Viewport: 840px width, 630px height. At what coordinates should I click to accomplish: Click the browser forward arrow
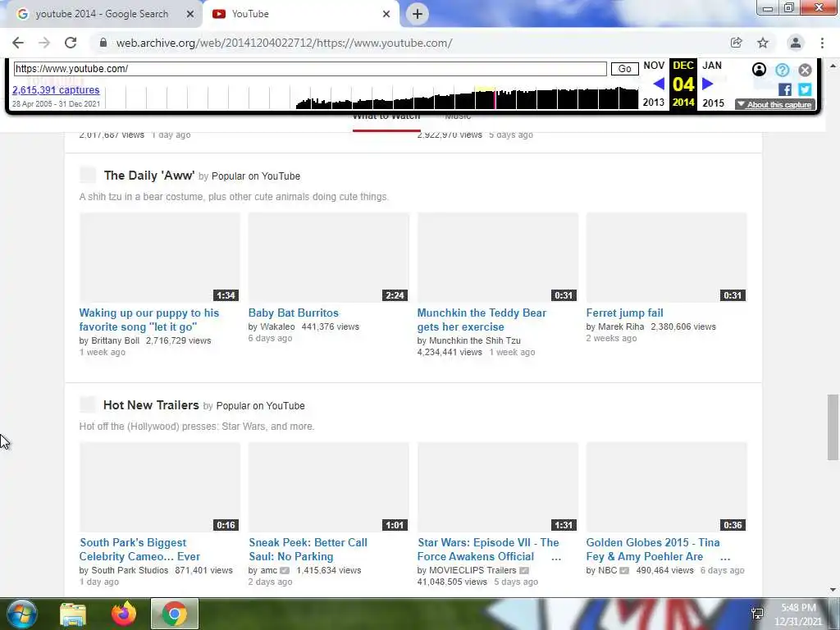(44, 43)
